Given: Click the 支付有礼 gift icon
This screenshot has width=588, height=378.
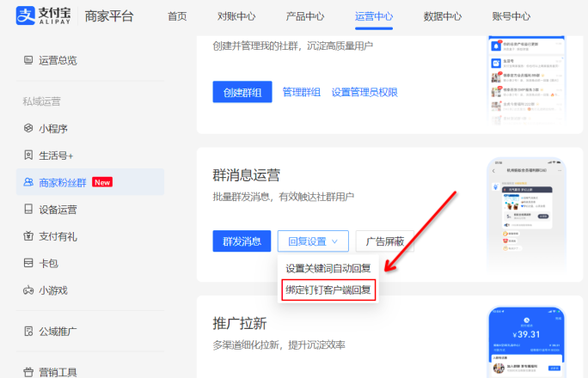Looking at the screenshot, I should 28,236.
